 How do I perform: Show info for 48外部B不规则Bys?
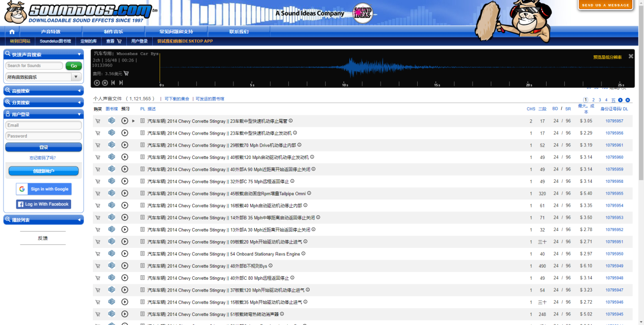(270, 266)
